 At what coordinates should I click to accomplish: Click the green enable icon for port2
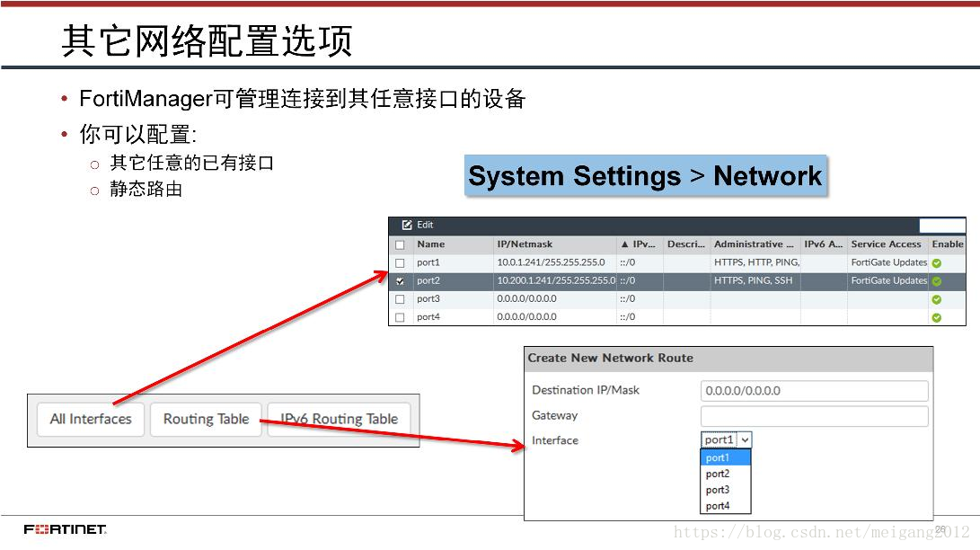click(936, 281)
